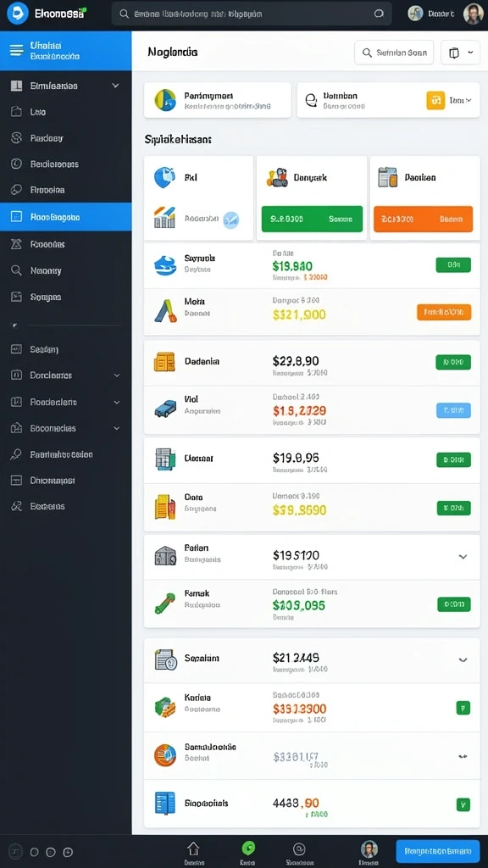Click the globe icon on the Parinymont card
Viewport: 488px width, 868px height.
165,100
